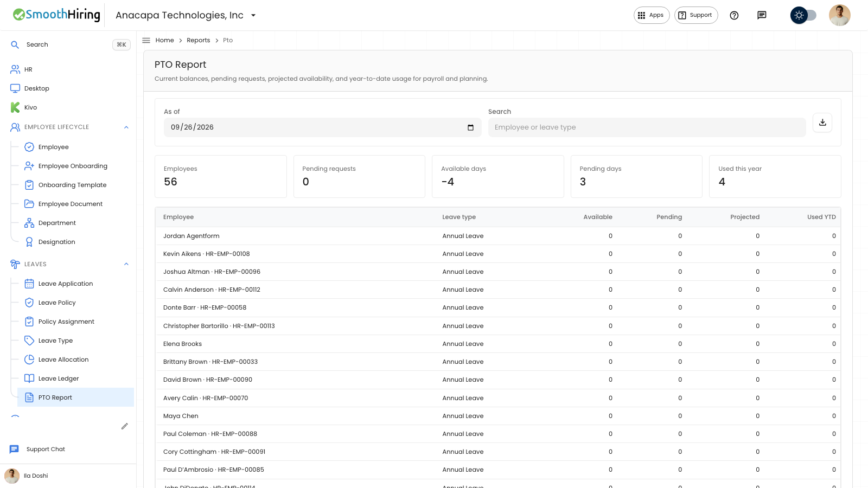Open the company selector dropdown arrow
This screenshot has height=488, width=868.
(x=253, y=15)
